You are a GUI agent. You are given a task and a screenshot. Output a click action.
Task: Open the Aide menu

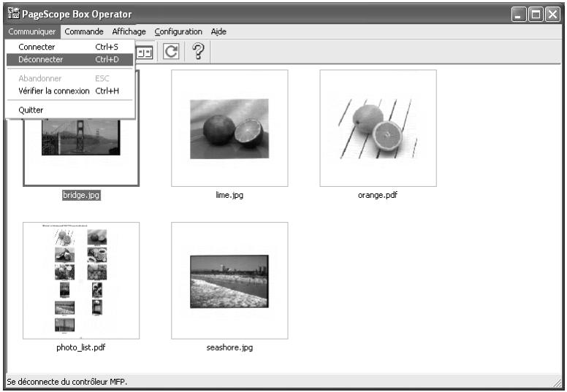tap(218, 32)
